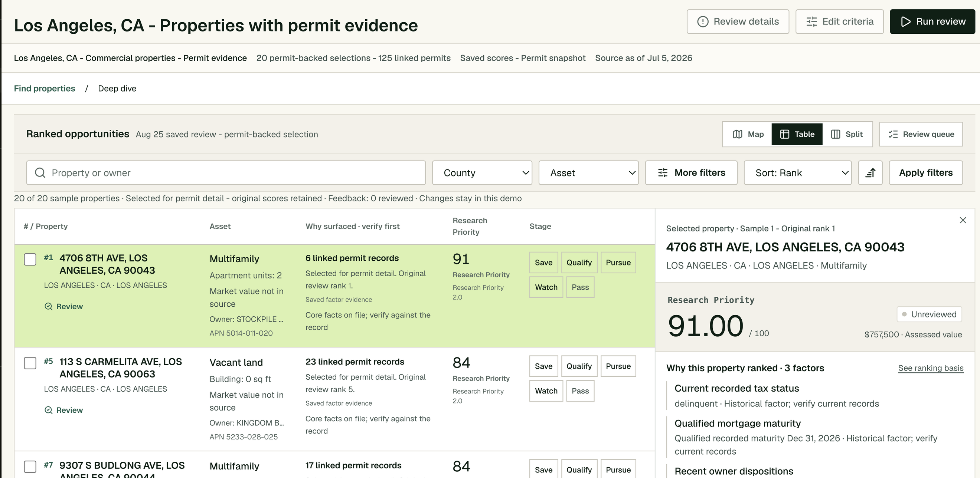This screenshot has height=478, width=980.
Task: Click the Property or owner search field
Action: coord(226,173)
